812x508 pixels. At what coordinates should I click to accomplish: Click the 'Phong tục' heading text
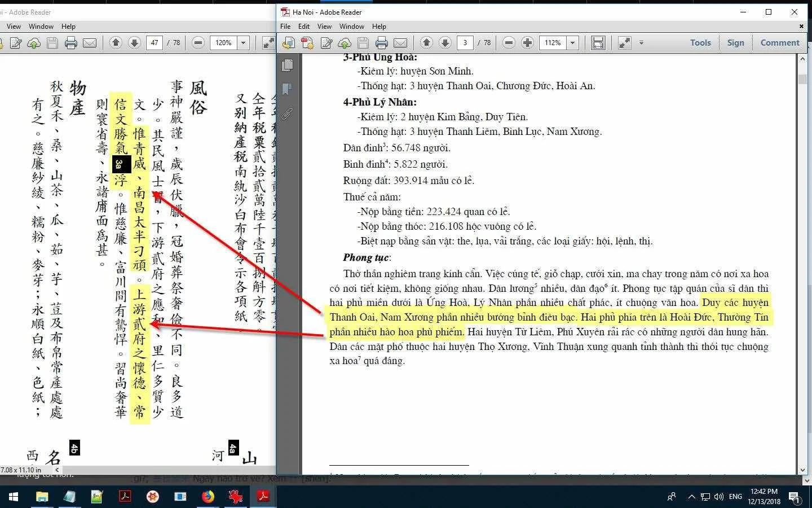[x=366, y=257]
